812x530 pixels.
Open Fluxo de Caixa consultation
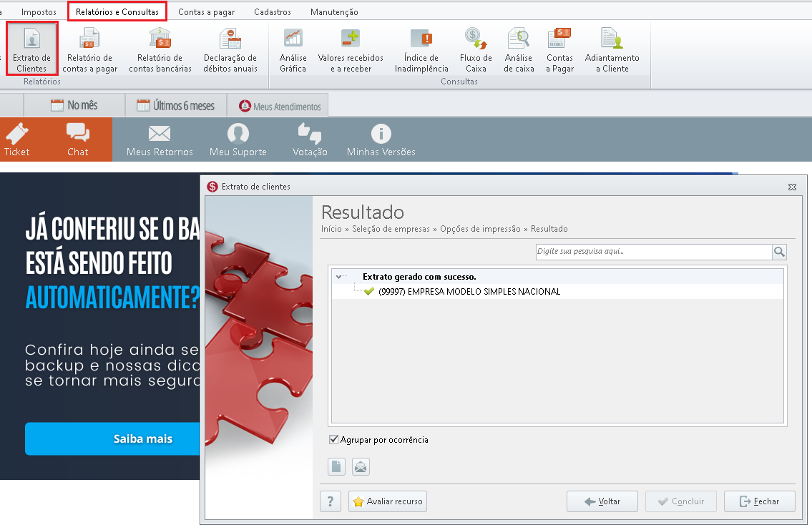click(476, 49)
